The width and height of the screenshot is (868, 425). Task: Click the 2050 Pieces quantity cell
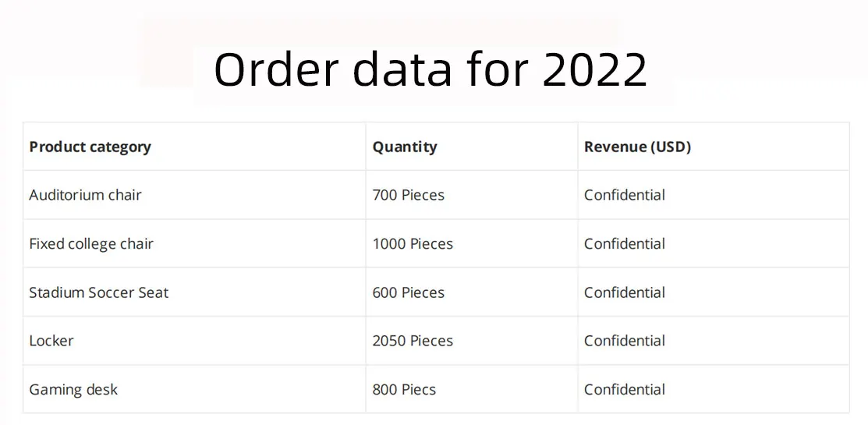(413, 341)
